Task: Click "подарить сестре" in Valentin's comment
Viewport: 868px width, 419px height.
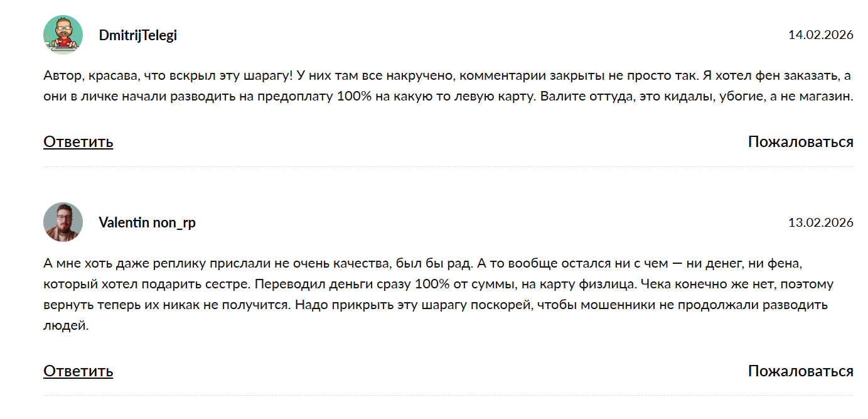Action: click(x=203, y=284)
